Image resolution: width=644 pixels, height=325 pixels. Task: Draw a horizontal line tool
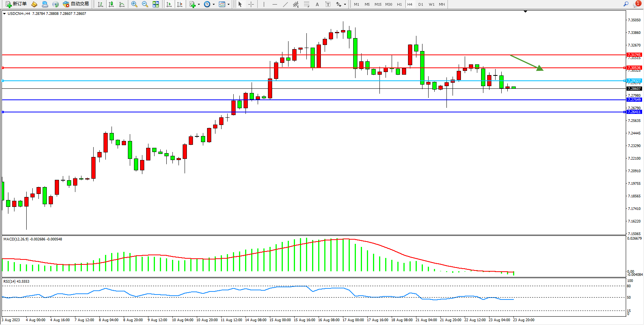(275, 4)
